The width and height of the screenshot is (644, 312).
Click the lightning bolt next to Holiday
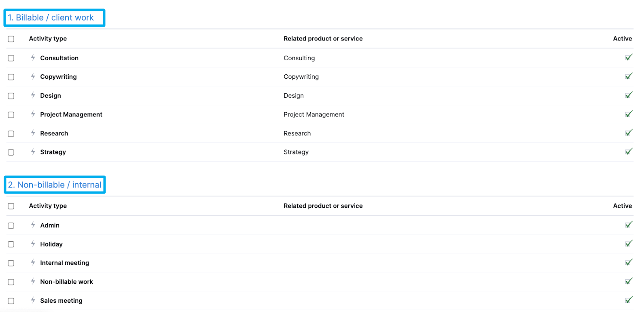[x=33, y=244]
